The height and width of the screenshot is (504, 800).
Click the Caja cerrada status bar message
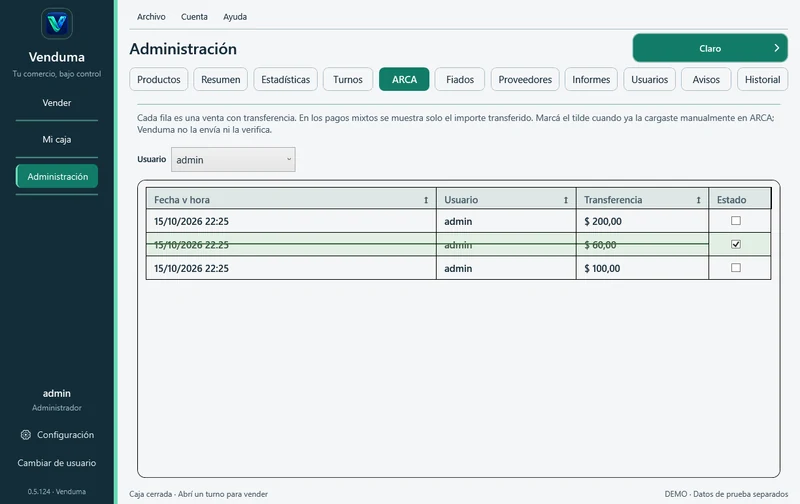point(198,494)
